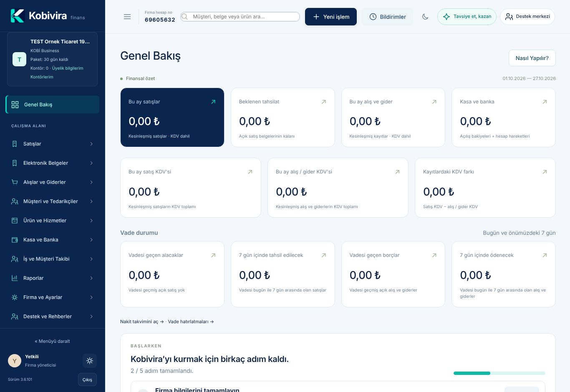Click the Yeni işlem button
The image size is (570, 392).
[331, 17]
